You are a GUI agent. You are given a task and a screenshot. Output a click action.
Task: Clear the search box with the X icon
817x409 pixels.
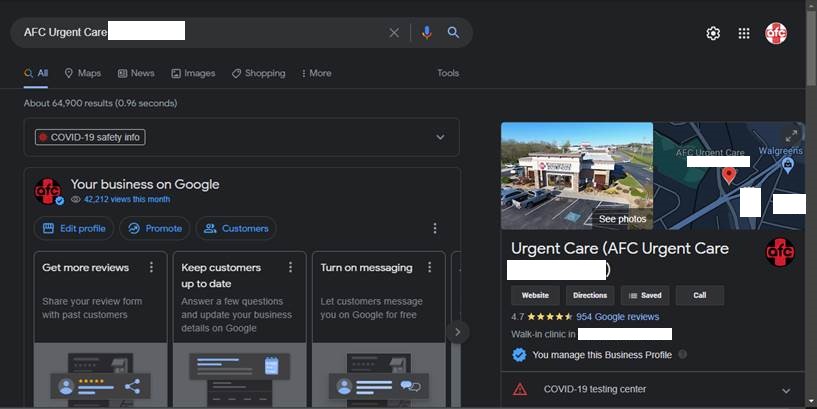(394, 33)
